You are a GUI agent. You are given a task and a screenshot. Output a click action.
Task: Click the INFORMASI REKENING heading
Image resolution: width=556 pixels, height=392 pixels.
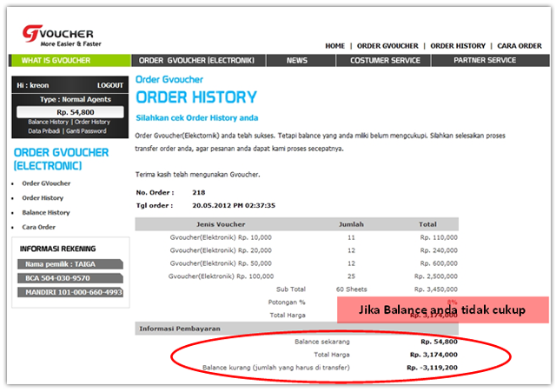(x=58, y=249)
